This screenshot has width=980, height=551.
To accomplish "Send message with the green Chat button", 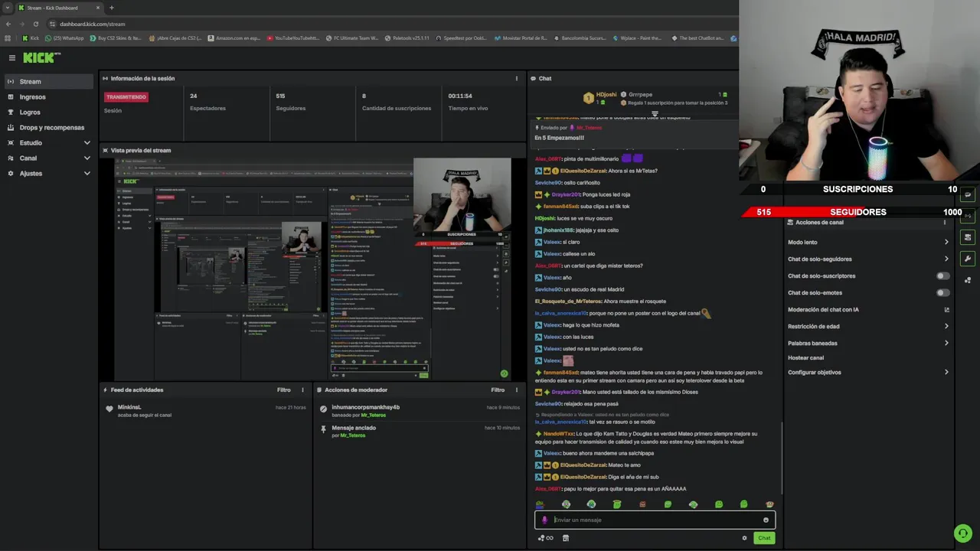I will point(764,538).
